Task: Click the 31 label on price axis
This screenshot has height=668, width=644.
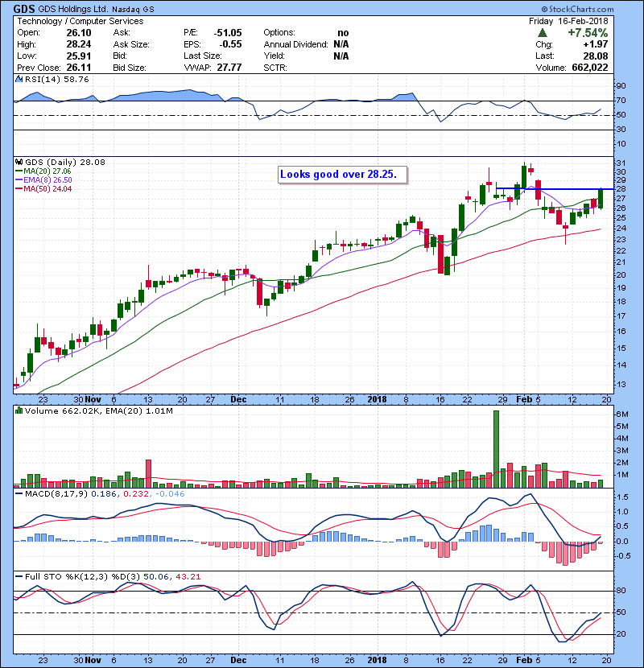Action: click(x=621, y=163)
